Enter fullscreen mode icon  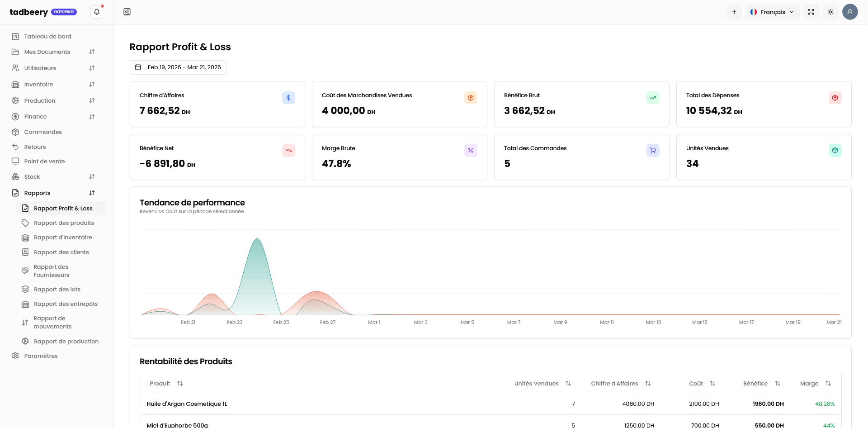coord(811,12)
